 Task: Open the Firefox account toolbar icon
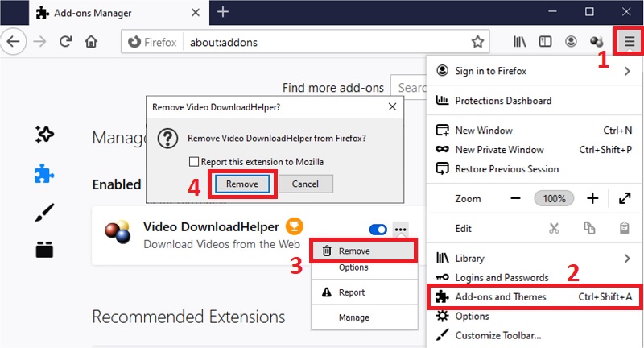point(571,42)
